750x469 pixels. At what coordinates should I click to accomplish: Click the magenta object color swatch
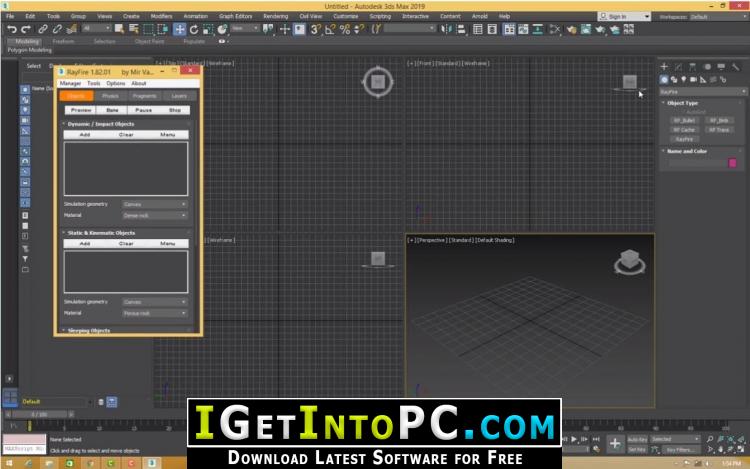point(732,163)
